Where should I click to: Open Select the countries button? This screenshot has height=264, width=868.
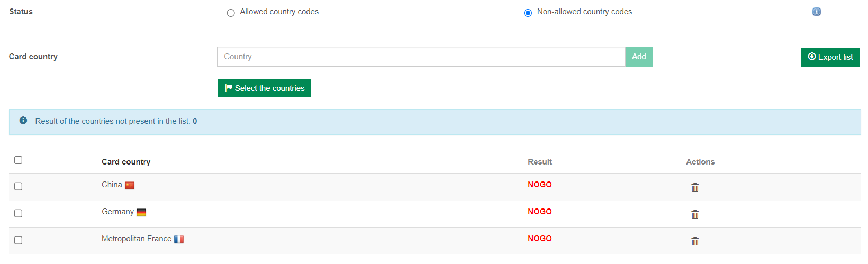[265, 88]
